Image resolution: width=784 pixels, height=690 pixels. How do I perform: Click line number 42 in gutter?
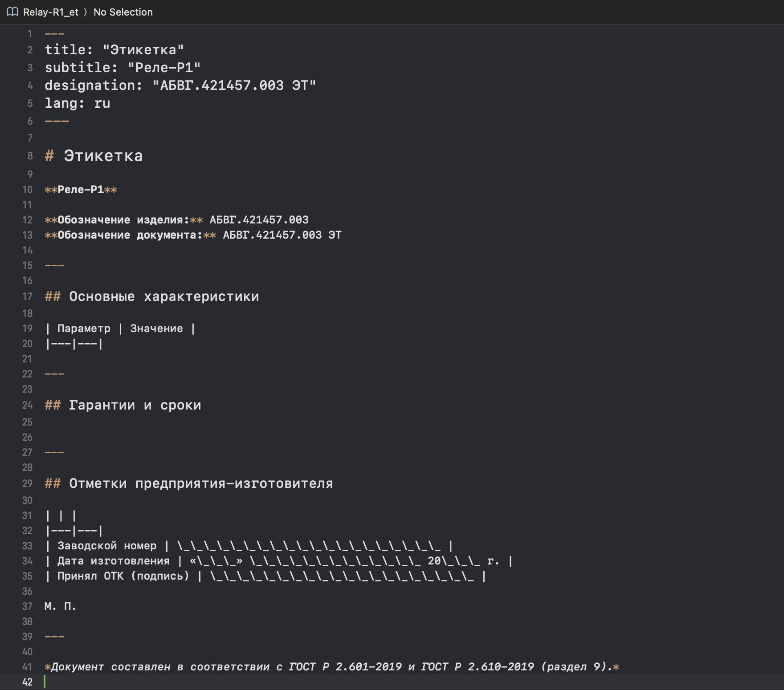27,682
